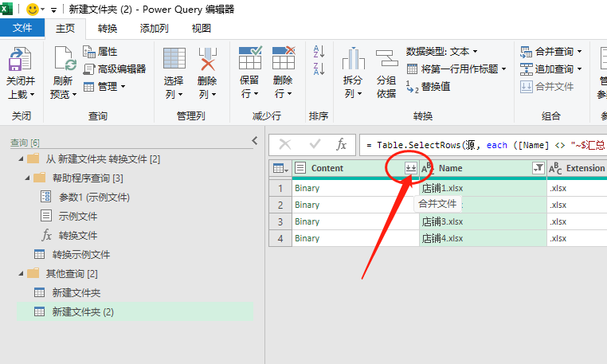Open the table menu icon at grid corner
This screenshot has width=607, height=364.
point(280,168)
